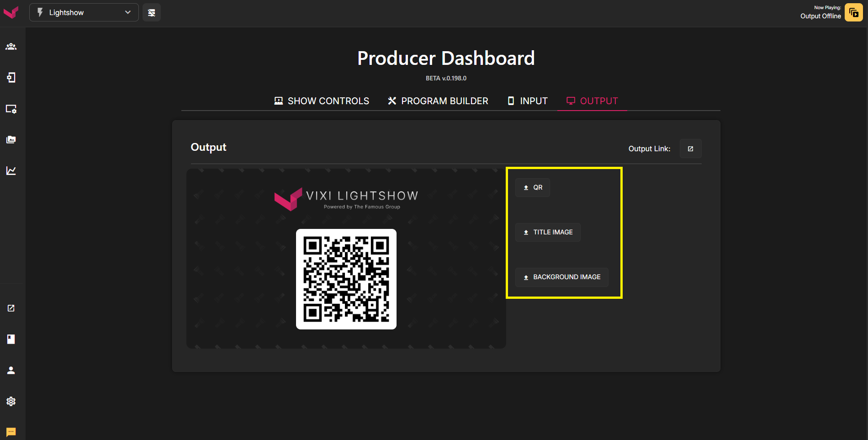Image resolution: width=868 pixels, height=440 pixels.
Task: Switch to the Show Controls tab
Action: [322, 101]
